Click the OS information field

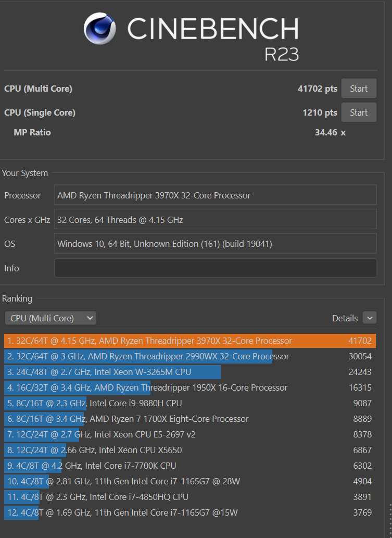215,244
